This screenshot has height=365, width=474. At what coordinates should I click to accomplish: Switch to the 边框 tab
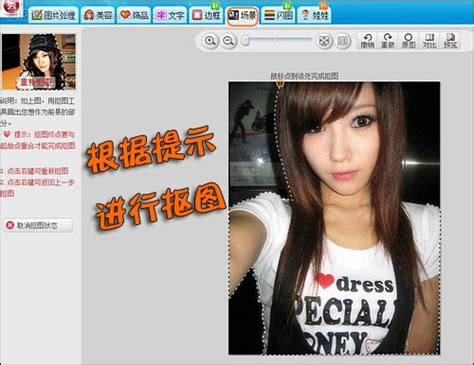pyautogui.click(x=206, y=15)
